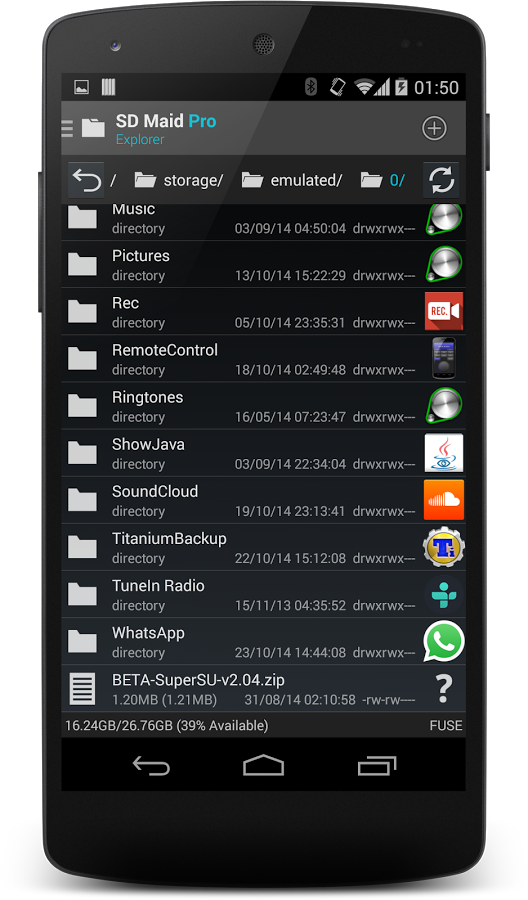This screenshot has width=528, height=900.
Task: Open the Pictures directory
Action: [x=263, y=264]
